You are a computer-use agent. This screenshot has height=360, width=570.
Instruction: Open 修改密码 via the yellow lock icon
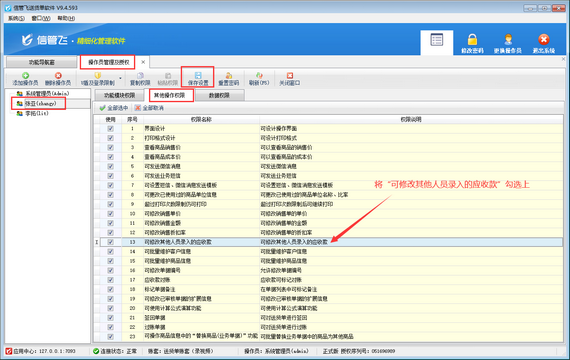(x=472, y=39)
